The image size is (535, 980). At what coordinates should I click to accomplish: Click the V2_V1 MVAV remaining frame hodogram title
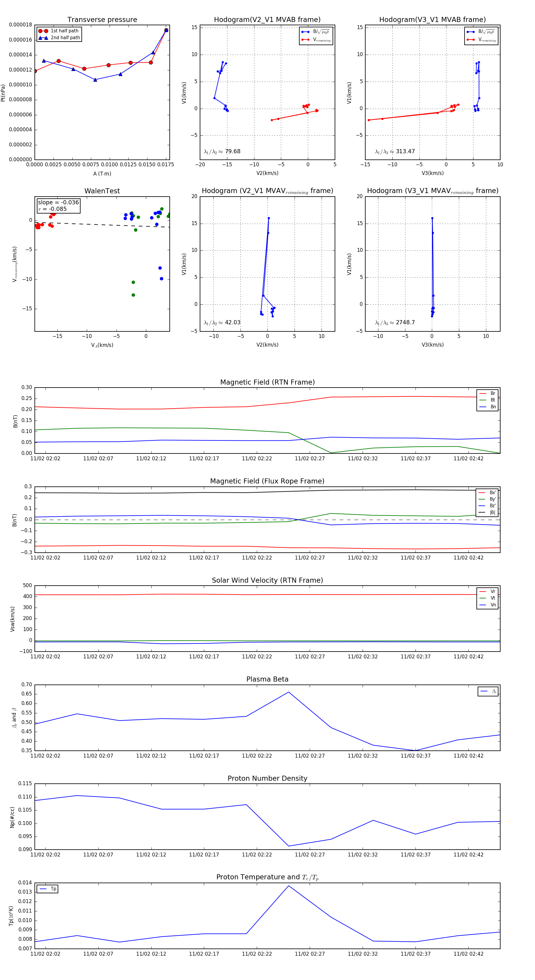(267, 191)
